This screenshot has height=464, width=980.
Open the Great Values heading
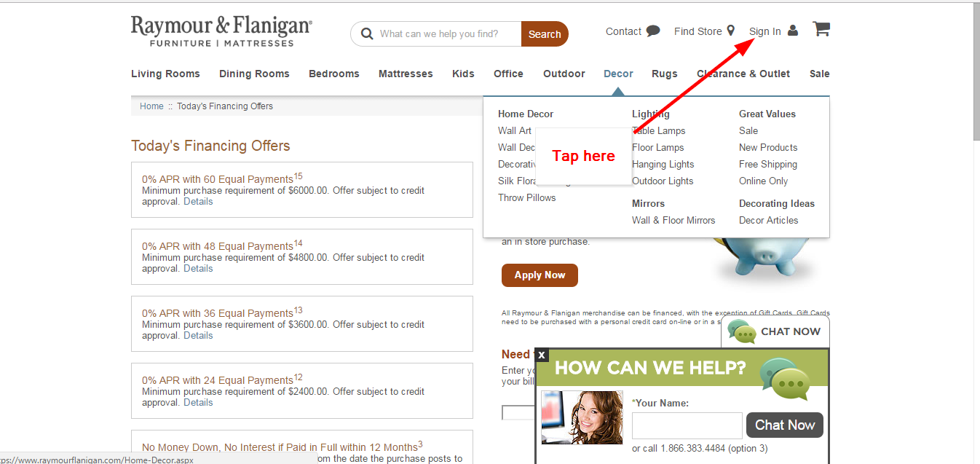767,114
